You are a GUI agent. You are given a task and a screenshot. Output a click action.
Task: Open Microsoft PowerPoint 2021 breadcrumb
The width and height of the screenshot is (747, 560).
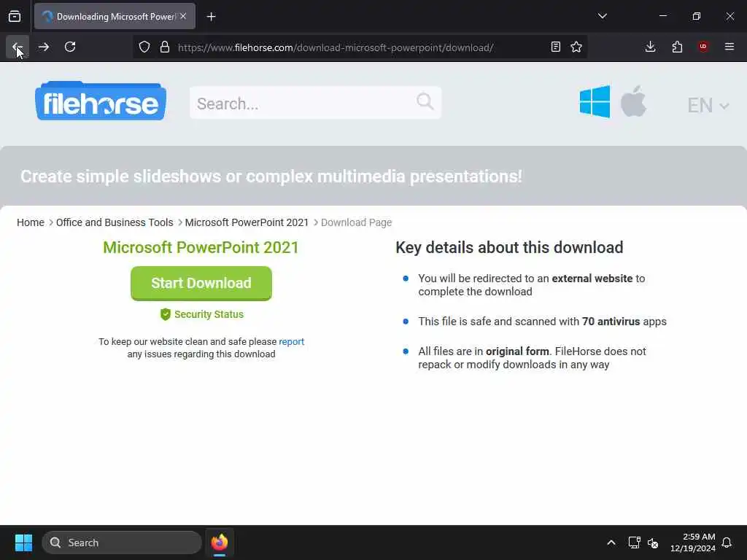[x=247, y=222]
